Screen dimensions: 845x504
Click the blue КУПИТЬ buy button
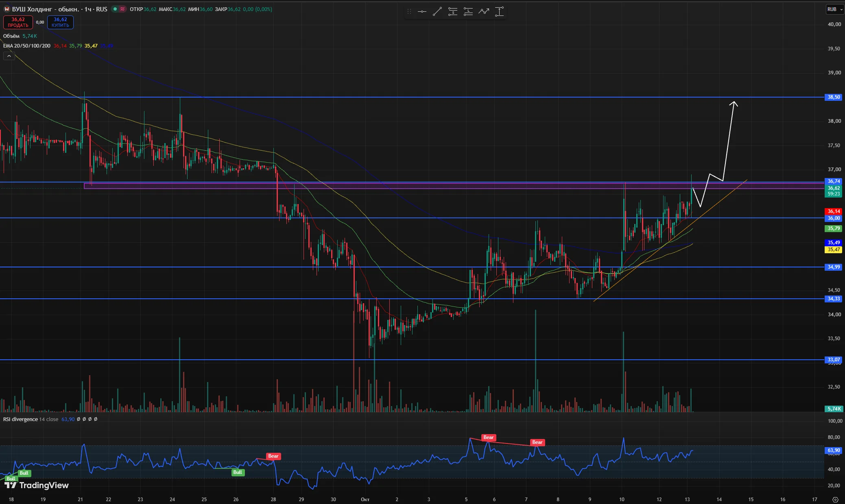[x=60, y=22]
